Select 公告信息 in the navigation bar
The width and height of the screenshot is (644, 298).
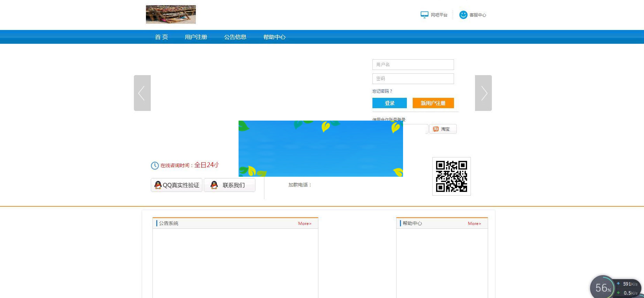point(235,37)
